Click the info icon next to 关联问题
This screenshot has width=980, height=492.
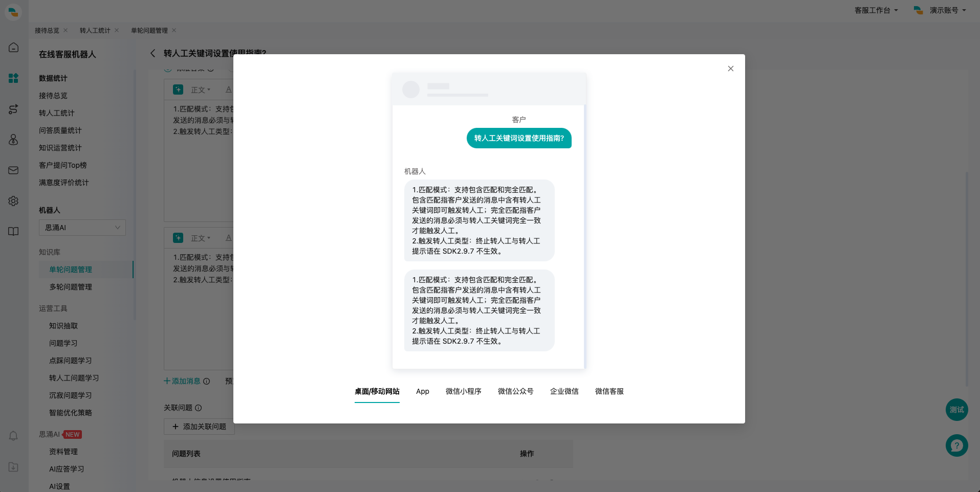[x=199, y=408]
